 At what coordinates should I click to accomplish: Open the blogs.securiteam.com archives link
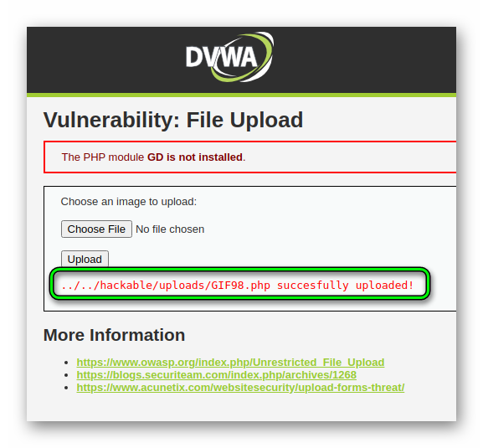click(x=217, y=375)
